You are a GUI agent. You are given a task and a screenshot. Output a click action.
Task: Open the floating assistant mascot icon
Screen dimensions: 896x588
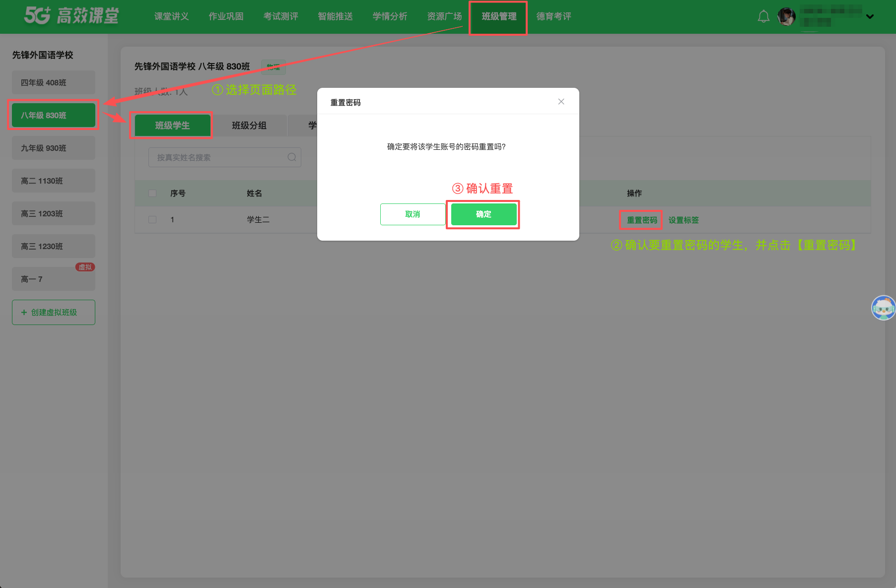[x=884, y=308]
